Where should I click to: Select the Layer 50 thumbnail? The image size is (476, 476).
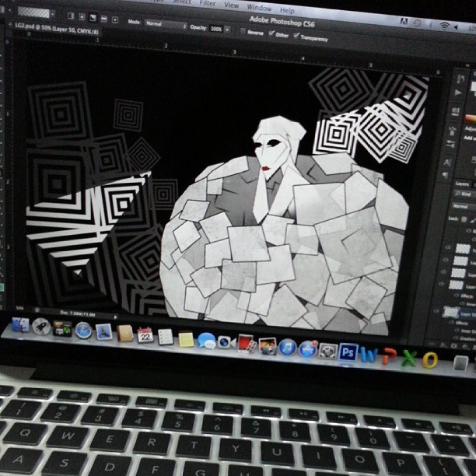[x=451, y=312]
